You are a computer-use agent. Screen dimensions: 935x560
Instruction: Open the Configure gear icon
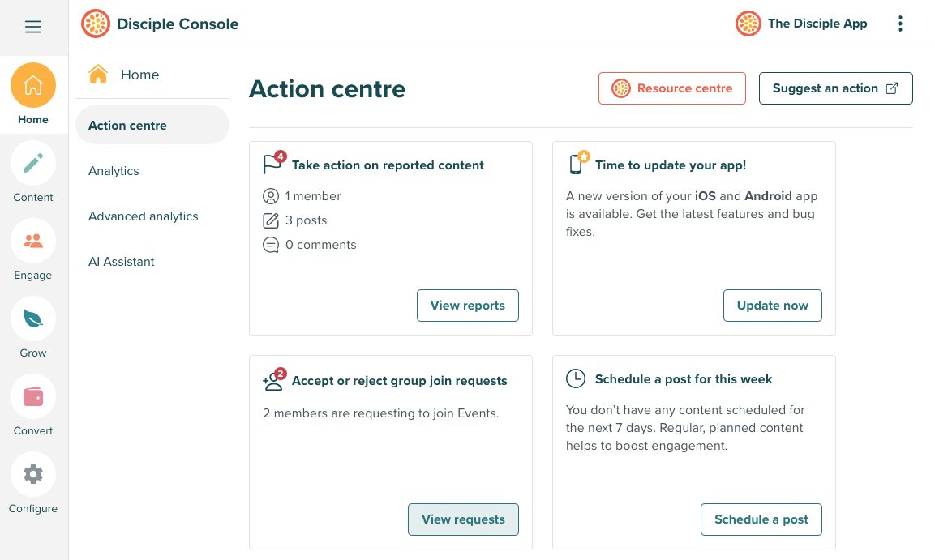point(33,475)
